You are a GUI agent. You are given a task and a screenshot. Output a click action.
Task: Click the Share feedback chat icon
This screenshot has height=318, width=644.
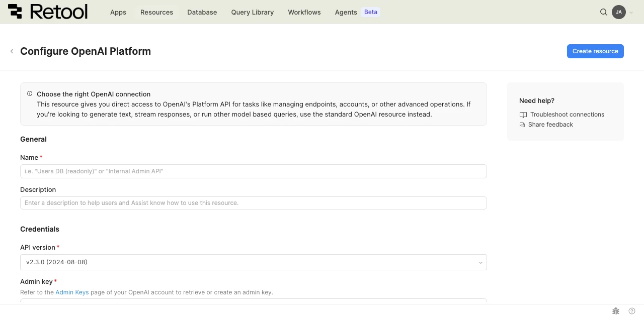(x=522, y=125)
